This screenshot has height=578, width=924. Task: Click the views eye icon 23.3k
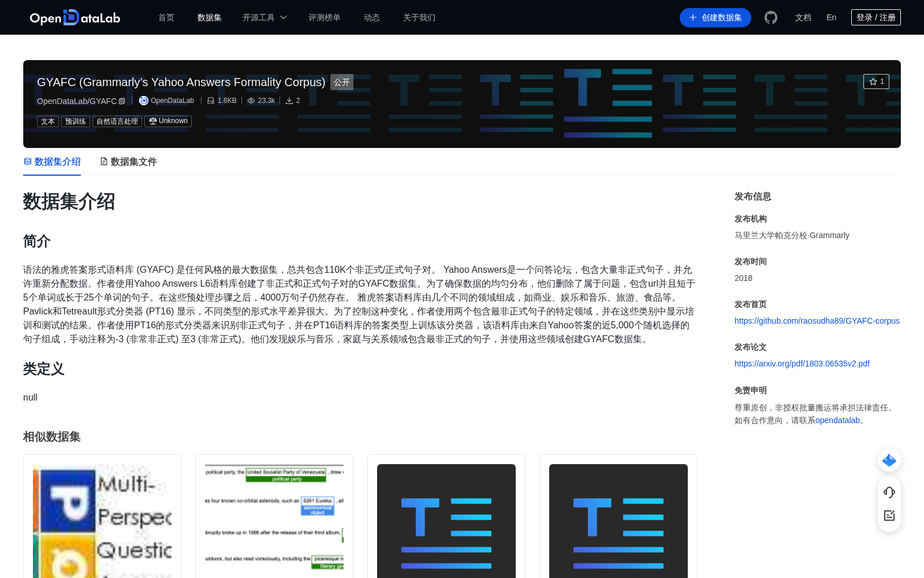(x=251, y=101)
